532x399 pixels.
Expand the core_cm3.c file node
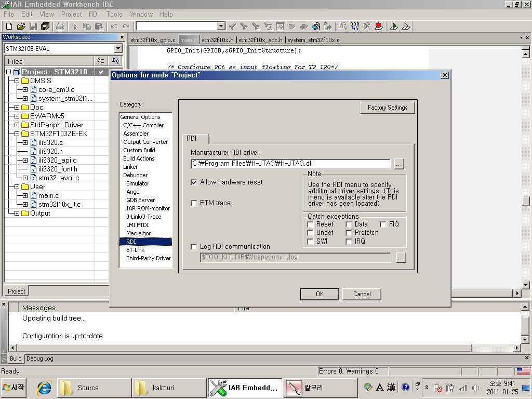pyautogui.click(x=25, y=89)
